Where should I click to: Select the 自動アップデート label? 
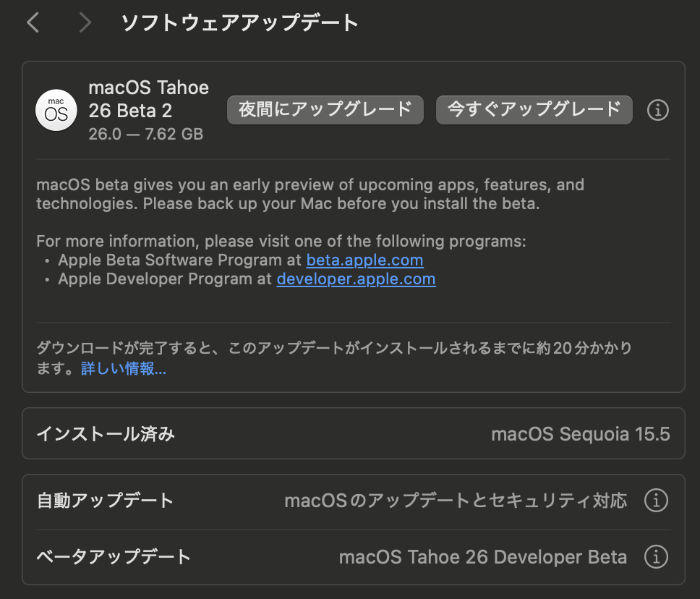105,501
